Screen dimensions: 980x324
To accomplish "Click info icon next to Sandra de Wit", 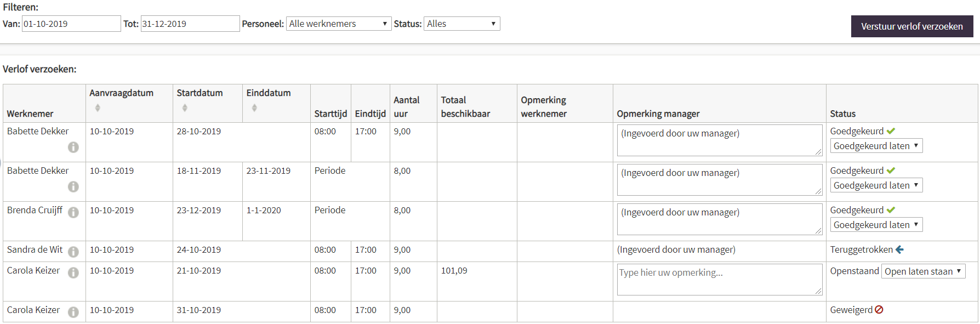I will (73, 252).
